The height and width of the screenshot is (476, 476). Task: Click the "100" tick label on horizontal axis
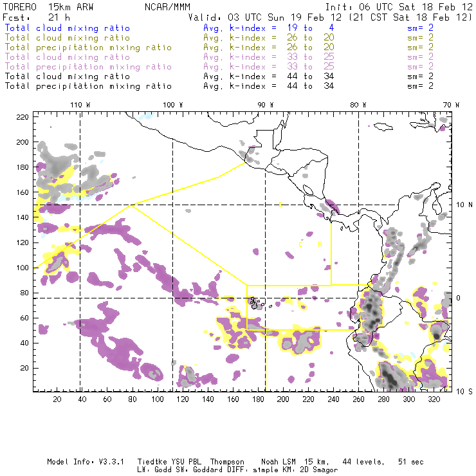pos(158,399)
